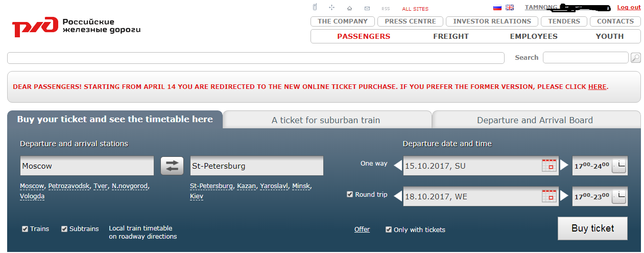Switch language using the Russian flag
Screen dimensions: 644x253
pyautogui.click(x=497, y=8)
